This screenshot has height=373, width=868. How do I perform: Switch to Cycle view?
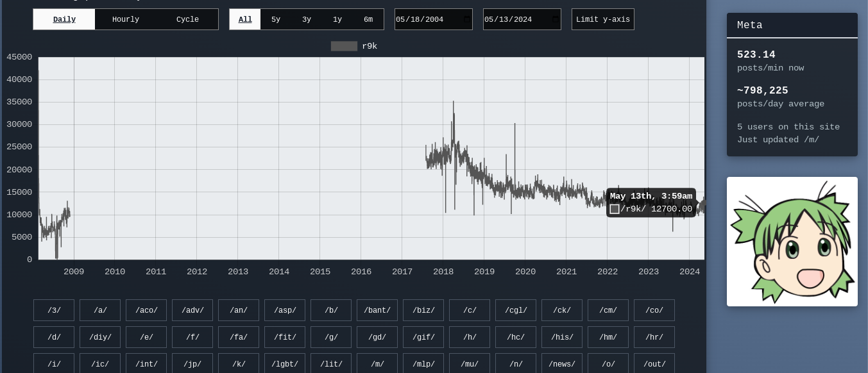(x=187, y=19)
